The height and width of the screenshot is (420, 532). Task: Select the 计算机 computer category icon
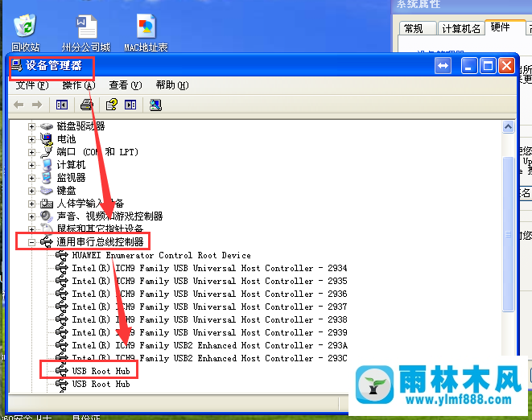(x=47, y=165)
